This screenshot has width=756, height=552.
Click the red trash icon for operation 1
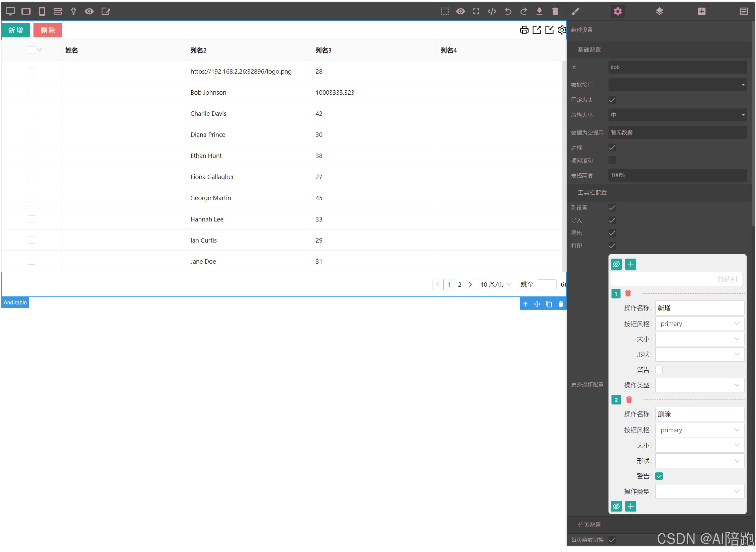coord(628,293)
